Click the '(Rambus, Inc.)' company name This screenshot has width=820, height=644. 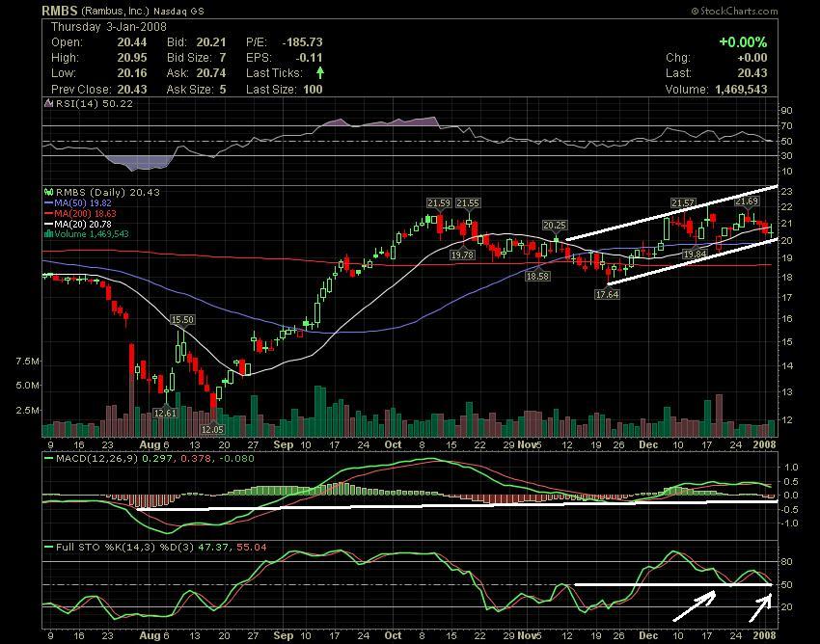pos(115,11)
